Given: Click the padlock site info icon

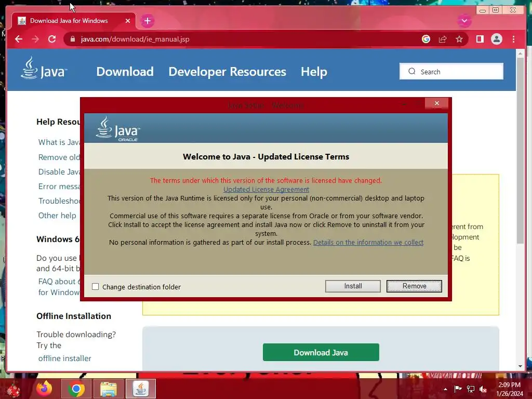Looking at the screenshot, I should (x=72, y=39).
